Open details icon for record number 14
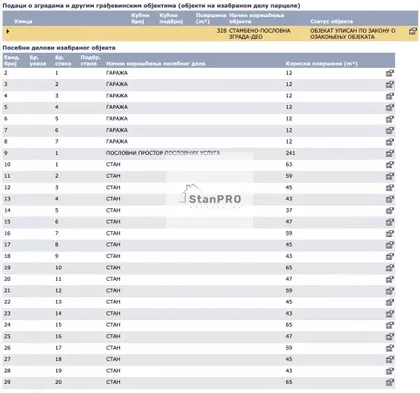The height and width of the screenshot is (393, 420). pos(390,211)
